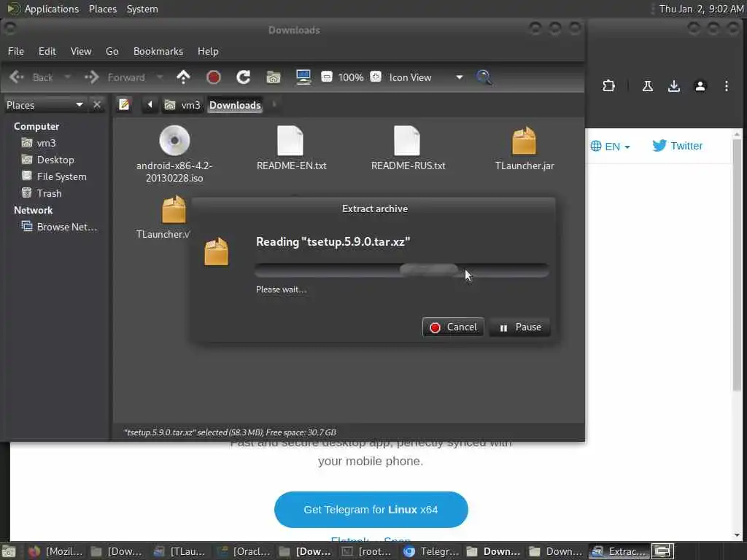Image resolution: width=747 pixels, height=560 pixels.
Task: Open the browser profile avatar icon
Action: (x=700, y=86)
